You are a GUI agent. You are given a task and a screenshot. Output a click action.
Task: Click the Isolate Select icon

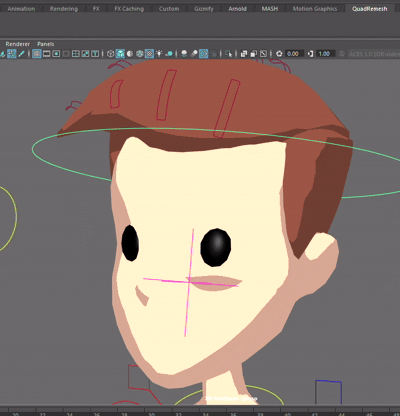(228, 54)
